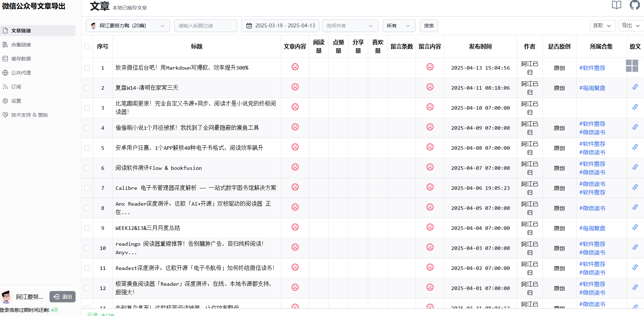
Task: Click the user avatar at bottom left
Action: (6, 297)
